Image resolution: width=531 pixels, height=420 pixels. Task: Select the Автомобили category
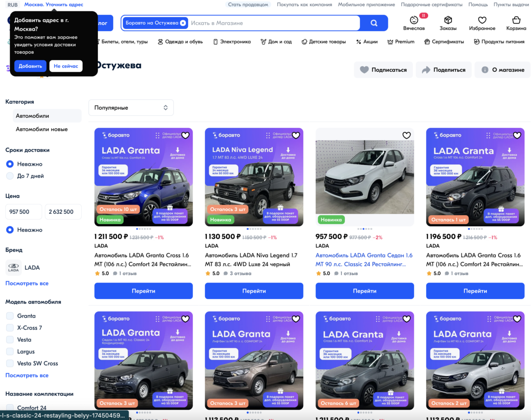pyautogui.click(x=47, y=116)
